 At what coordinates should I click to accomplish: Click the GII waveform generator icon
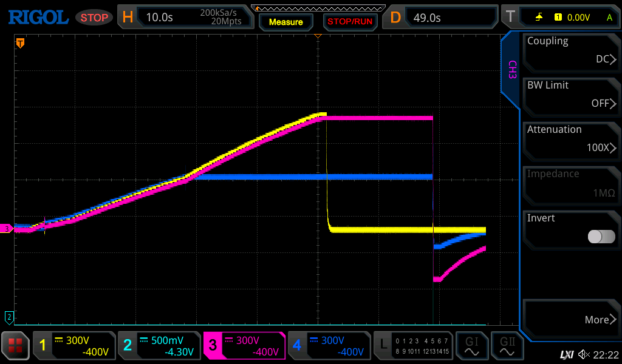(x=508, y=346)
